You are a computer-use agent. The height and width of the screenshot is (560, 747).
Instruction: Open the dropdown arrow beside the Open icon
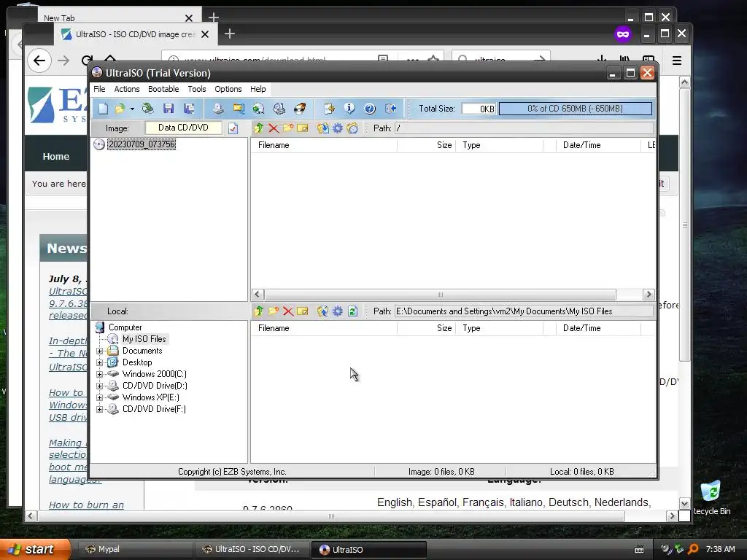point(132,109)
